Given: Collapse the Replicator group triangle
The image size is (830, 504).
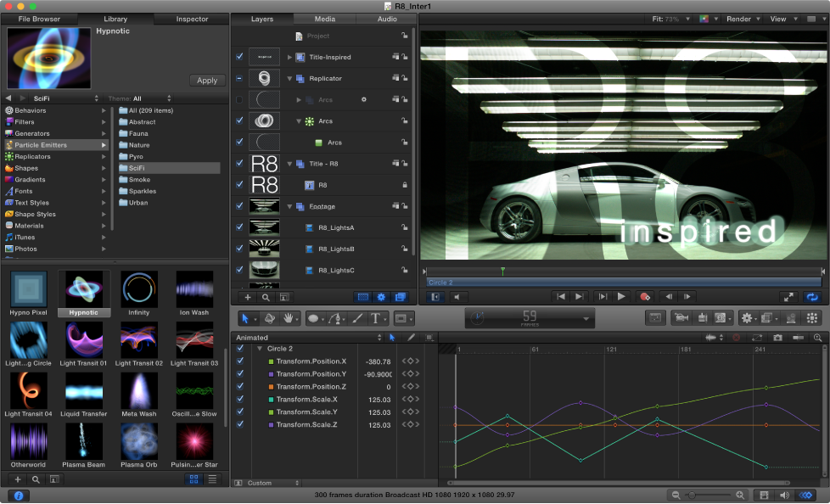Looking at the screenshot, I should click(x=289, y=78).
